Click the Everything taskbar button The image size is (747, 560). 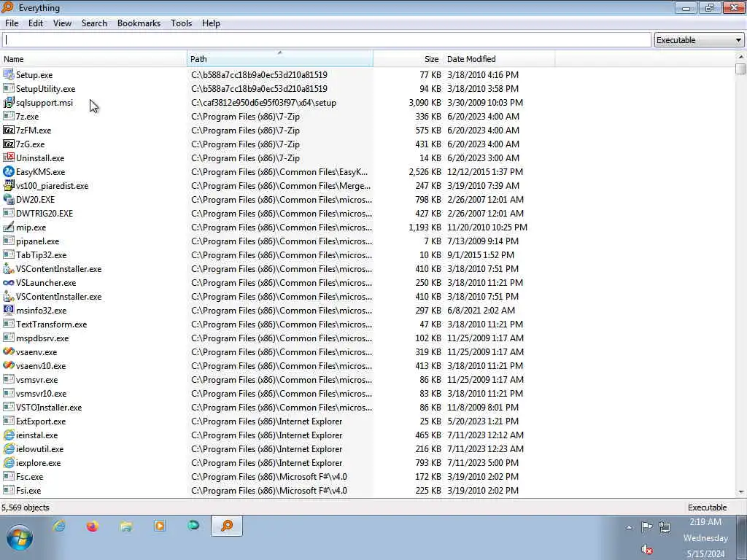[x=227, y=526]
